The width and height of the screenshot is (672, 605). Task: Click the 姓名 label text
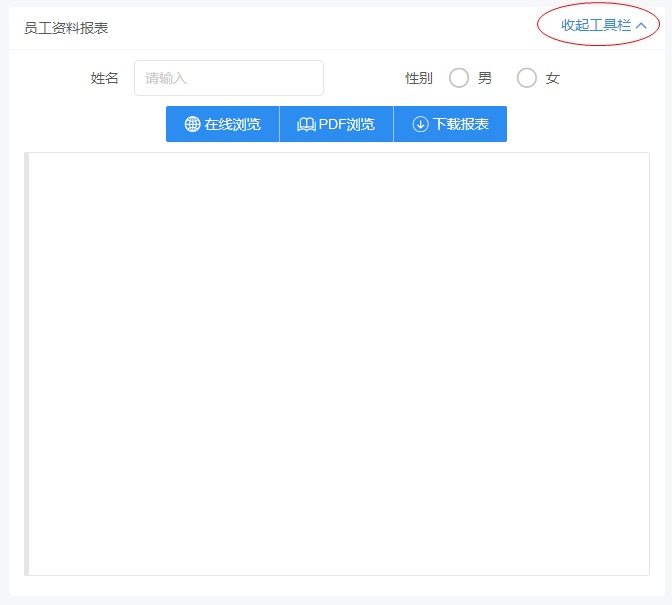(104, 78)
